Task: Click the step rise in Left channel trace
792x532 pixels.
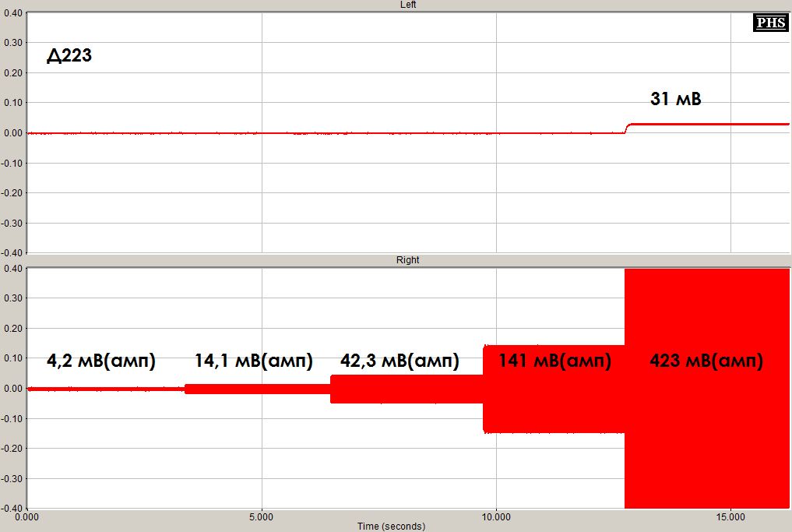Action: (628, 128)
